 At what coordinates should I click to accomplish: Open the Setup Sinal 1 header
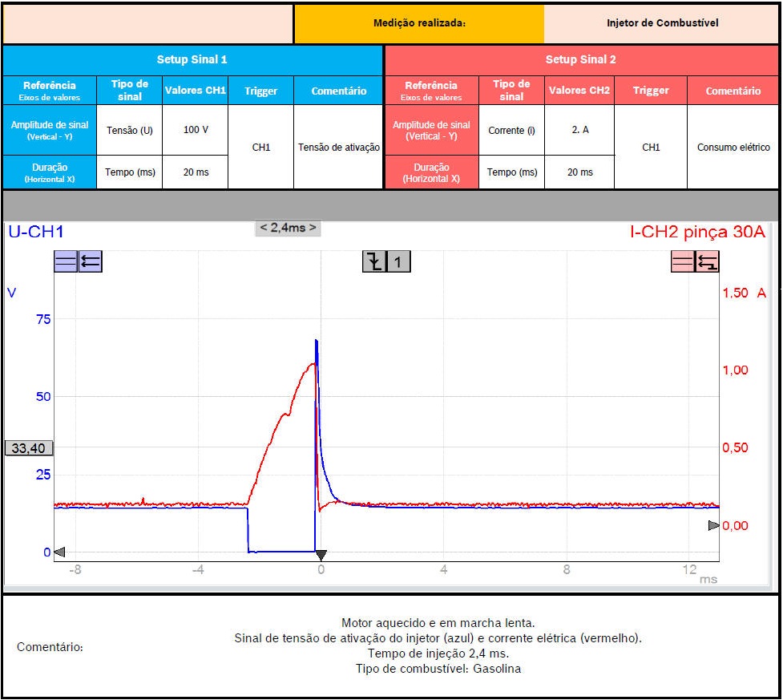point(192,60)
